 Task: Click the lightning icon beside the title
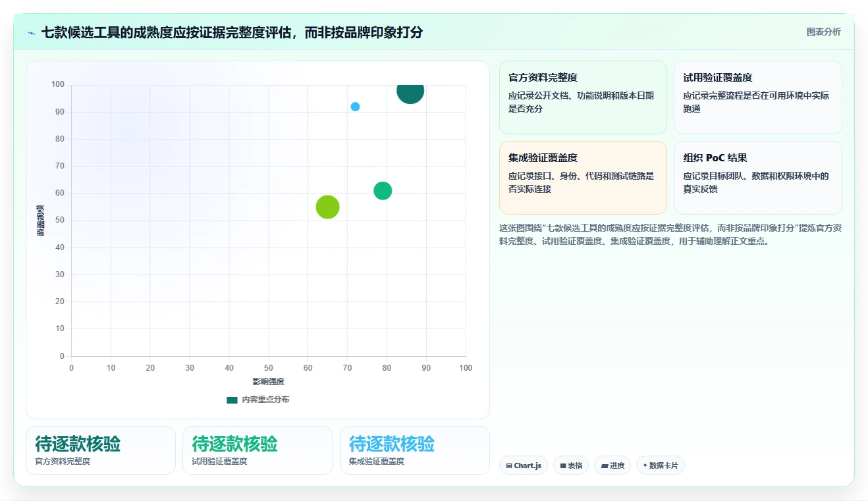(32, 32)
